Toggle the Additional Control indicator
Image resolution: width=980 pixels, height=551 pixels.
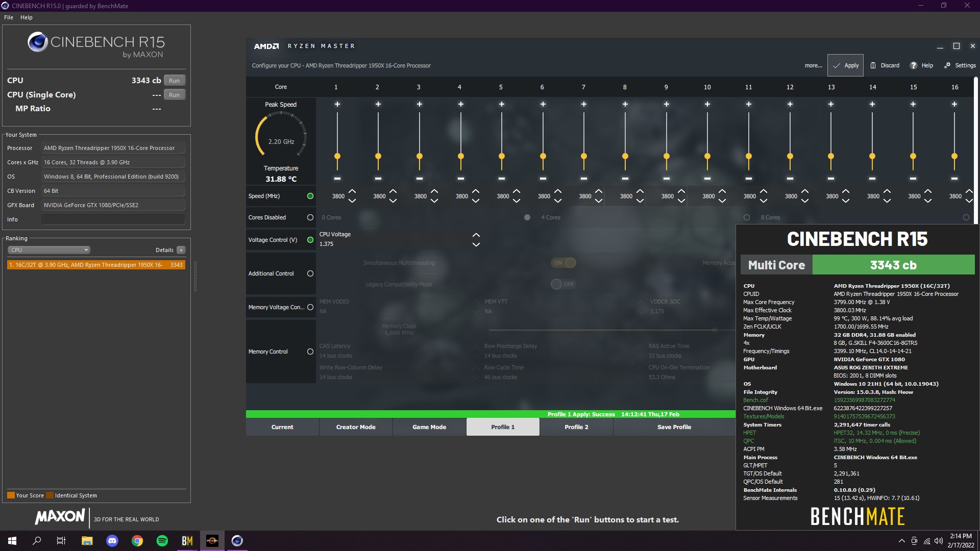[310, 273]
